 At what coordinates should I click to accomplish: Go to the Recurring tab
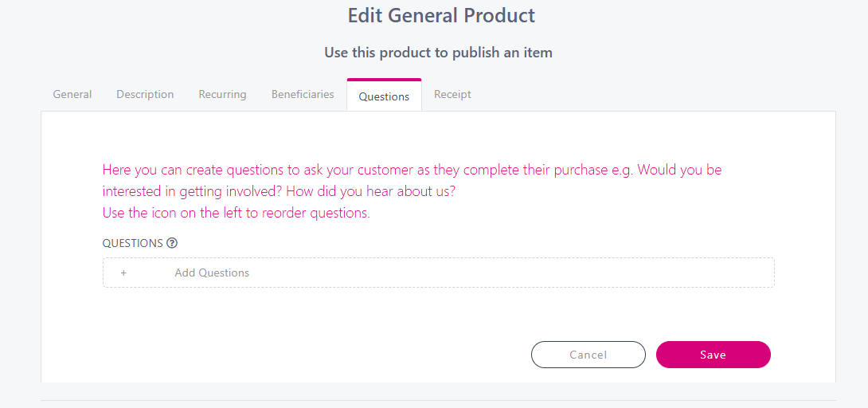(222, 94)
